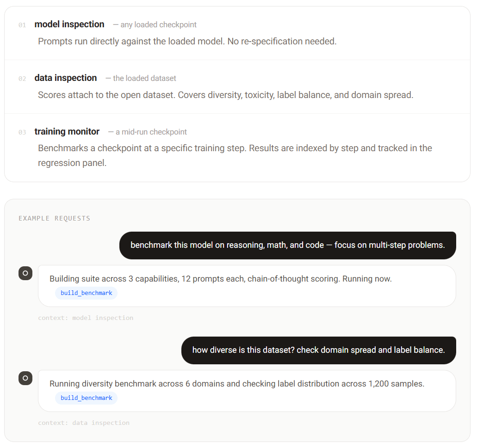
Task: Click the 'Running diversity benchmark across 6 domains' response
Action: click(247, 391)
